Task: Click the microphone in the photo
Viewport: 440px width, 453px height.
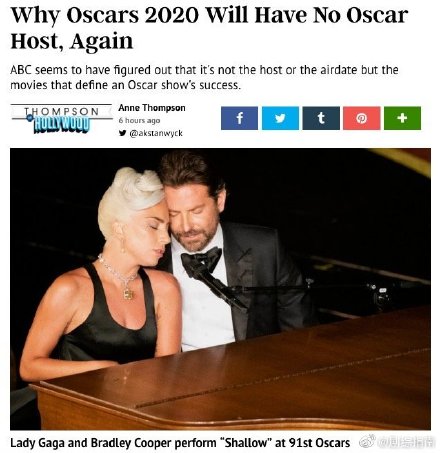Action: click(x=217, y=283)
